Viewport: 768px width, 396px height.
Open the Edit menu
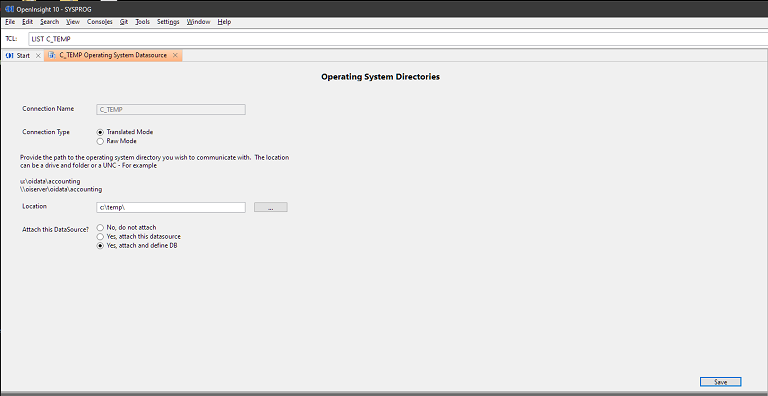pyautogui.click(x=27, y=22)
